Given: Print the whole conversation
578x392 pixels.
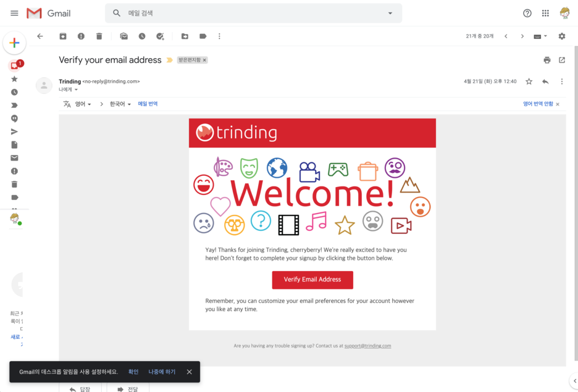Looking at the screenshot, I should pyautogui.click(x=547, y=60).
